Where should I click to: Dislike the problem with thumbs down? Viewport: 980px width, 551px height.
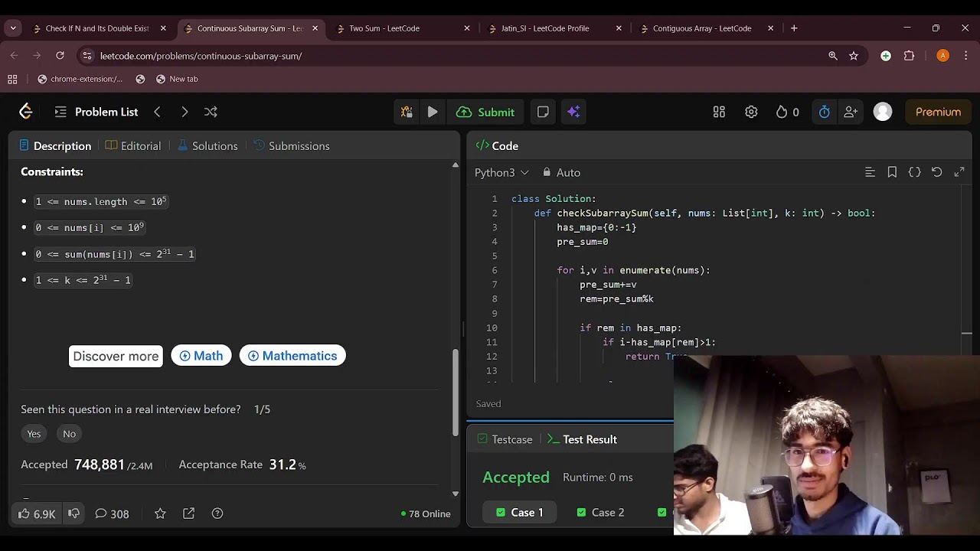74,514
